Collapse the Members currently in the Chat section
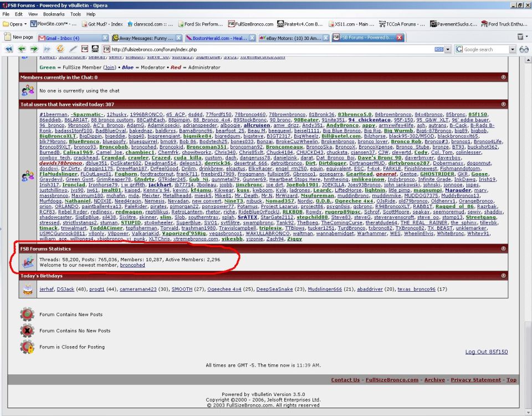Image resolution: width=532 pixels, height=416 pixels. point(504,78)
